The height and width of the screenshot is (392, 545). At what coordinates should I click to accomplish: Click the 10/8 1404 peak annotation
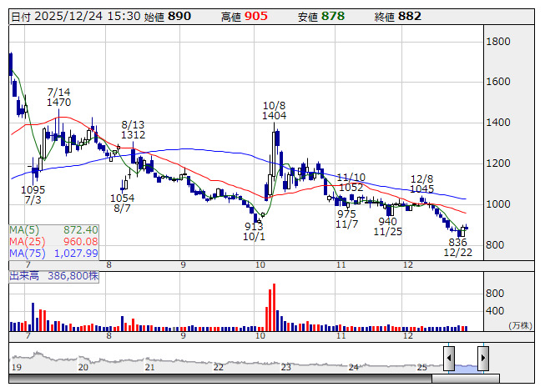pos(275,110)
